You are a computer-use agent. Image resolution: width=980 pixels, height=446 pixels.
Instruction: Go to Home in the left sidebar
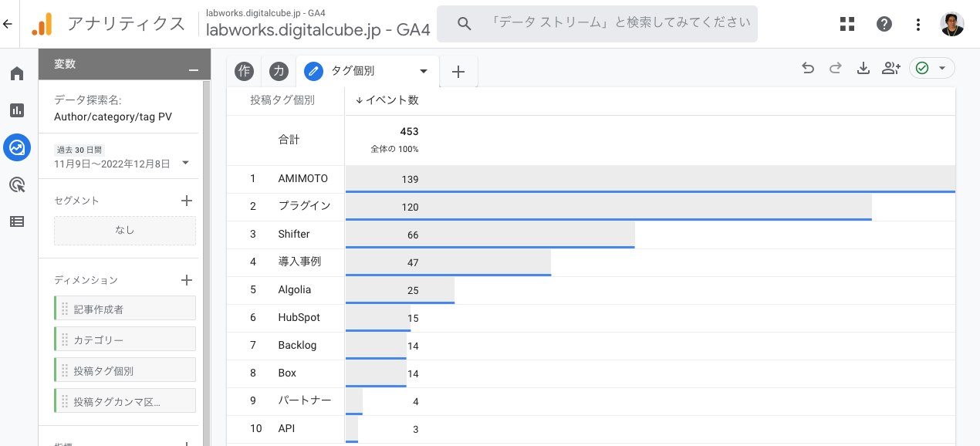click(x=17, y=74)
